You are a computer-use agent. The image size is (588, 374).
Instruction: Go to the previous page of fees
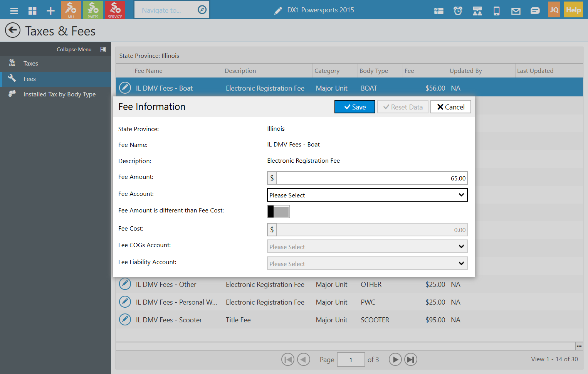[304, 359]
